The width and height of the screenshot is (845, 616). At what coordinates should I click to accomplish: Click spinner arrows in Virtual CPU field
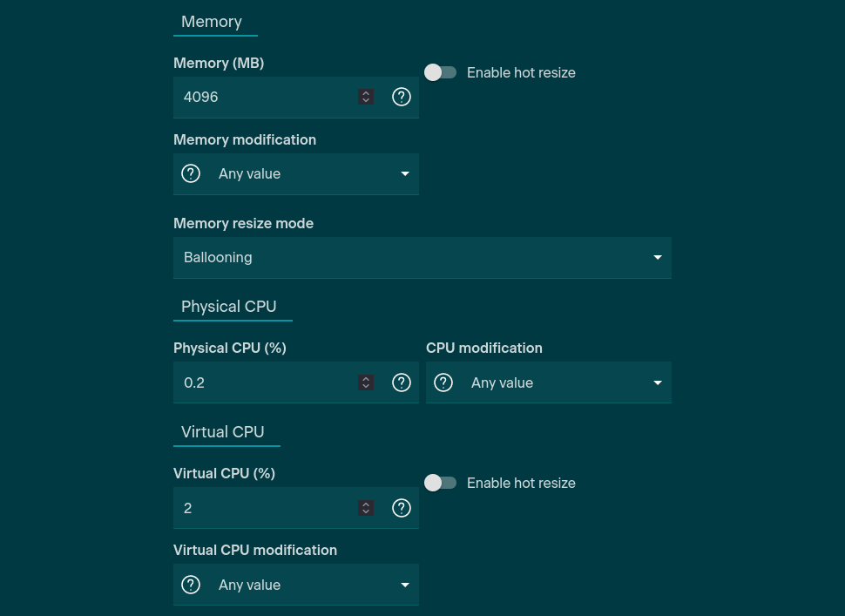pyautogui.click(x=367, y=508)
